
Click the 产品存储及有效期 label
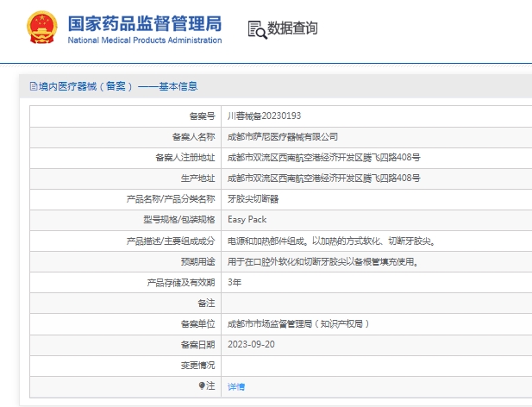(181, 283)
